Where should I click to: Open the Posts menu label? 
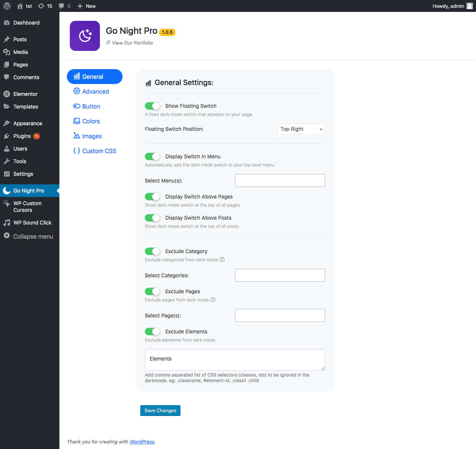pos(20,39)
